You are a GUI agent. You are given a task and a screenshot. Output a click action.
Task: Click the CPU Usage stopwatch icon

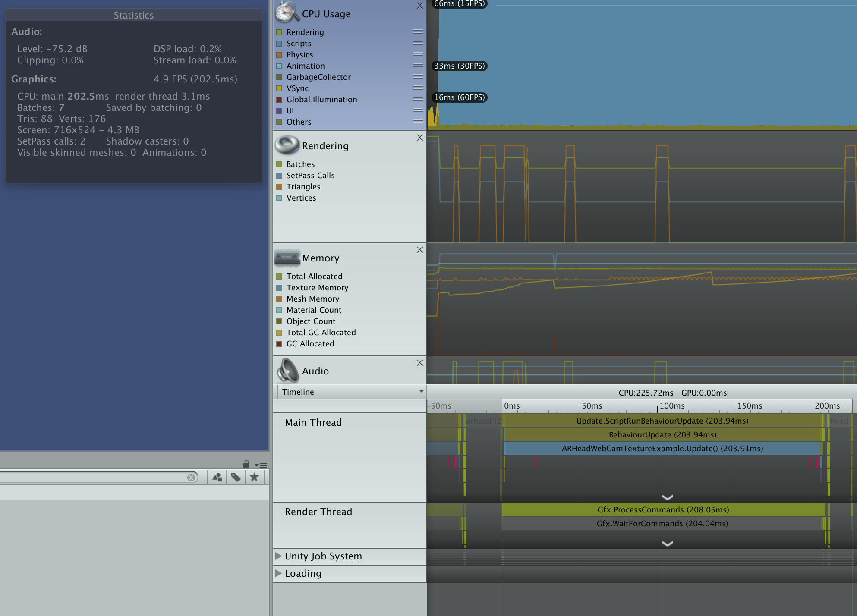tap(287, 12)
